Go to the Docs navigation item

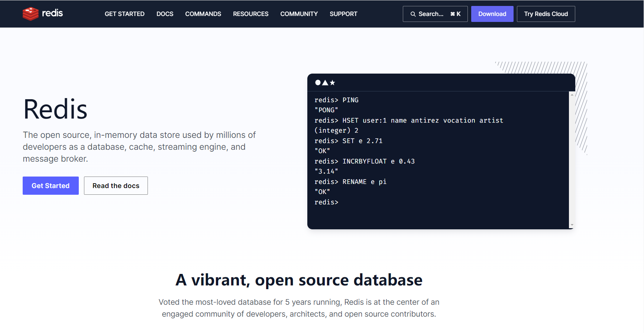(x=165, y=14)
